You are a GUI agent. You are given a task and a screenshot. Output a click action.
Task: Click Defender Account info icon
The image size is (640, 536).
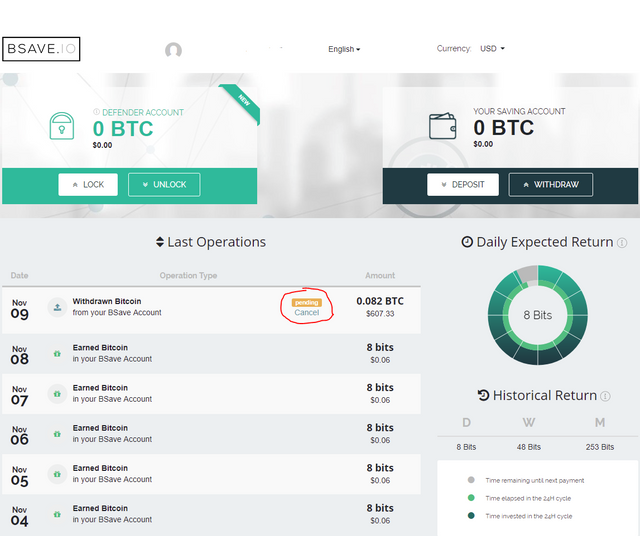pyautogui.click(x=96, y=112)
